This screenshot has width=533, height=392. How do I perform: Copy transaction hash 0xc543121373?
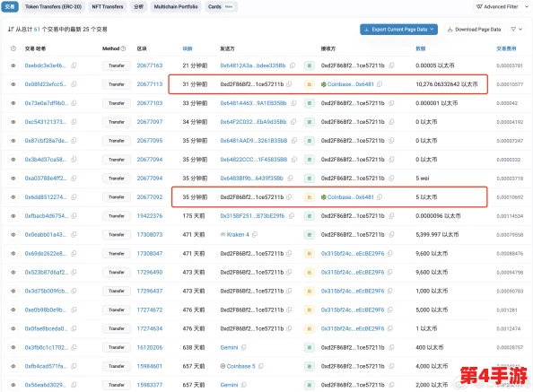tap(74, 122)
